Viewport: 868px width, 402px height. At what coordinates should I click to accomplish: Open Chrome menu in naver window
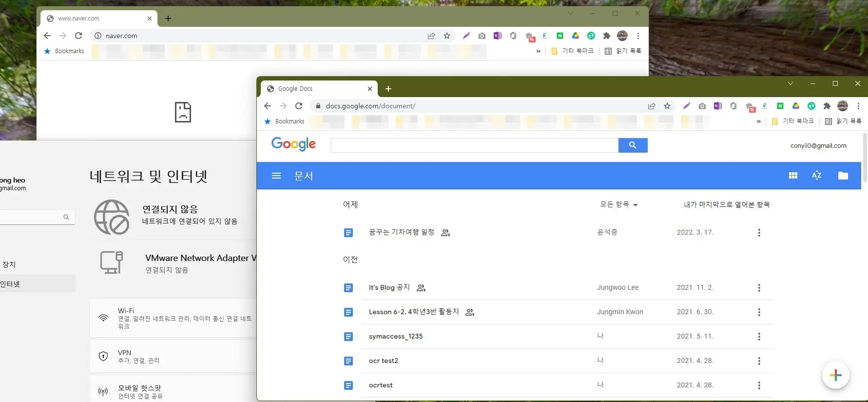[638, 36]
